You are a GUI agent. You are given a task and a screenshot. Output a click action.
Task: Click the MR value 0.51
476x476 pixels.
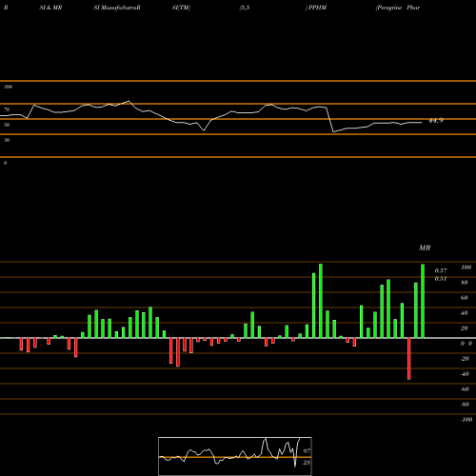(x=441, y=279)
